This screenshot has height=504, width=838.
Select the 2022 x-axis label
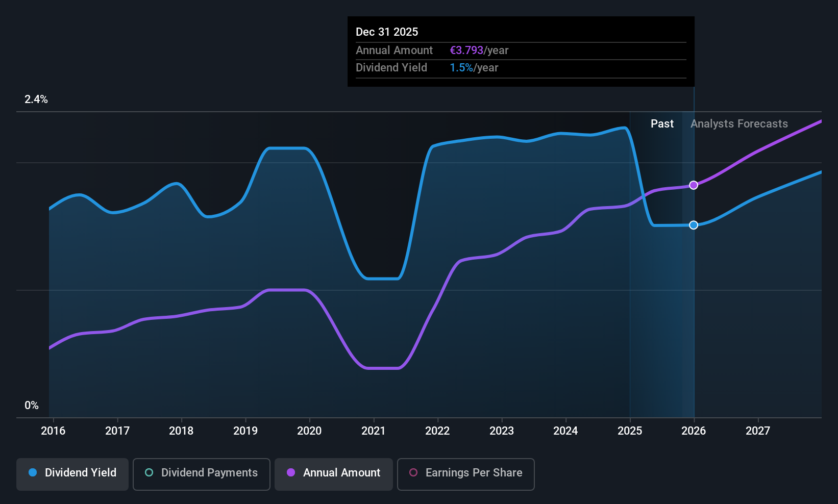pyautogui.click(x=437, y=431)
